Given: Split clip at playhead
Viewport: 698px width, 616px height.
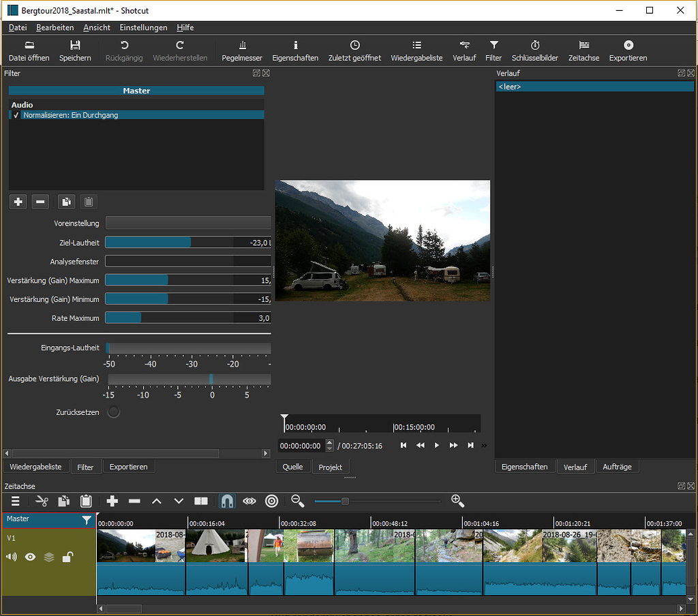Looking at the screenshot, I should point(201,501).
